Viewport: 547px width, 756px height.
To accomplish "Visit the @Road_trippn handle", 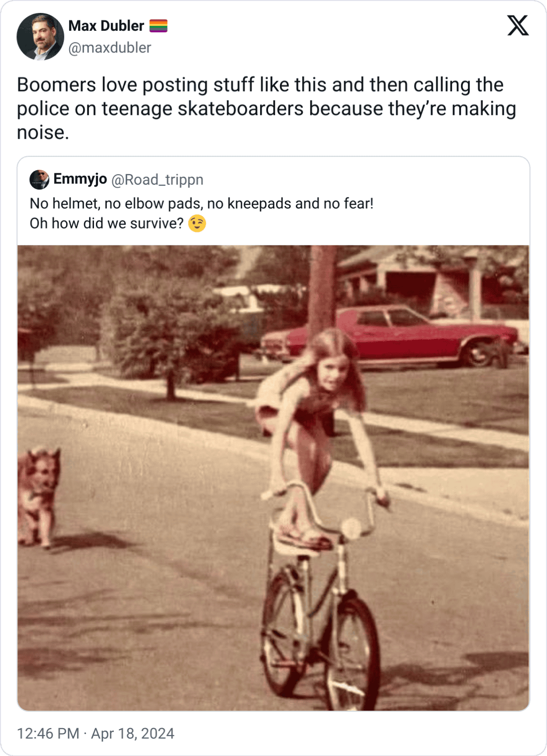I will tap(157, 180).
